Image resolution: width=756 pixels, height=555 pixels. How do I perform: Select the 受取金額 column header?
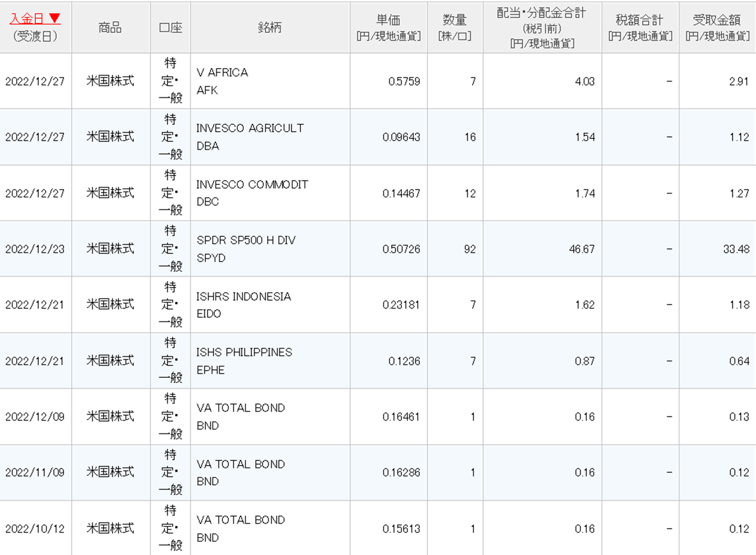coord(717,28)
